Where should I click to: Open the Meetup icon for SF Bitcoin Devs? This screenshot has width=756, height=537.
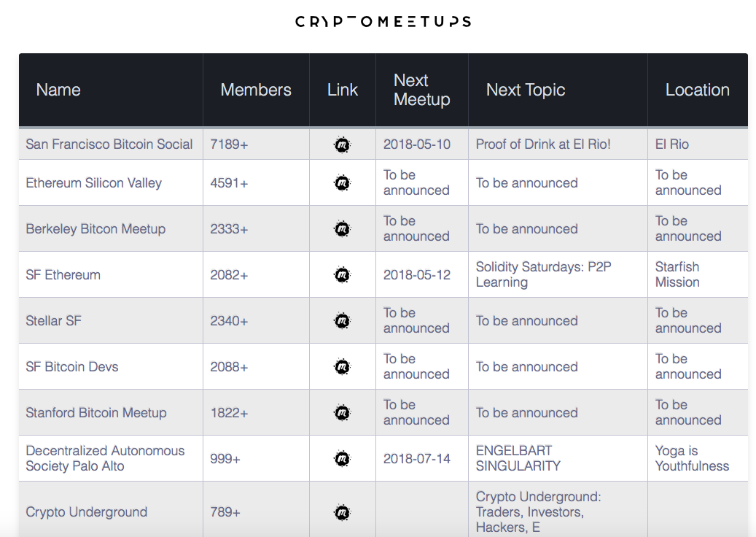tap(342, 366)
